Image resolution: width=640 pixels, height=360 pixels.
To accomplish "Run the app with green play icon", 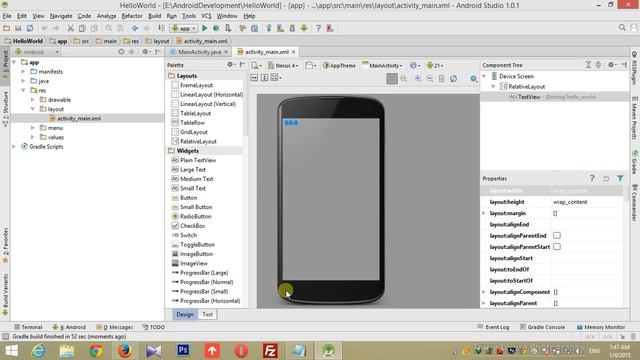I will [204, 28].
